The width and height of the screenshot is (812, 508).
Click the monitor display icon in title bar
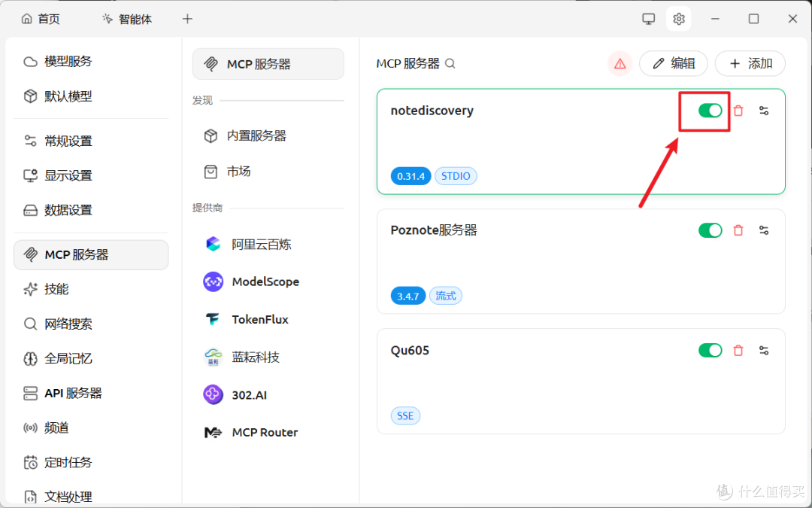(648, 19)
